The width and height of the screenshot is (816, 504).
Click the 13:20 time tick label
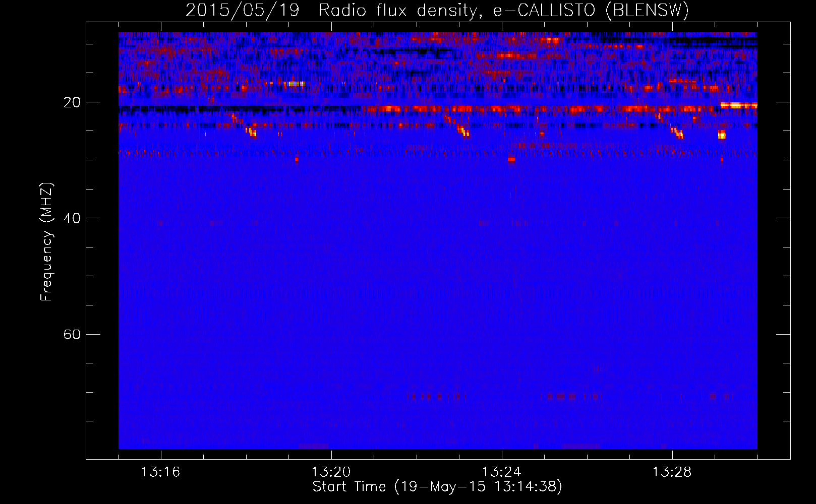pyautogui.click(x=331, y=472)
